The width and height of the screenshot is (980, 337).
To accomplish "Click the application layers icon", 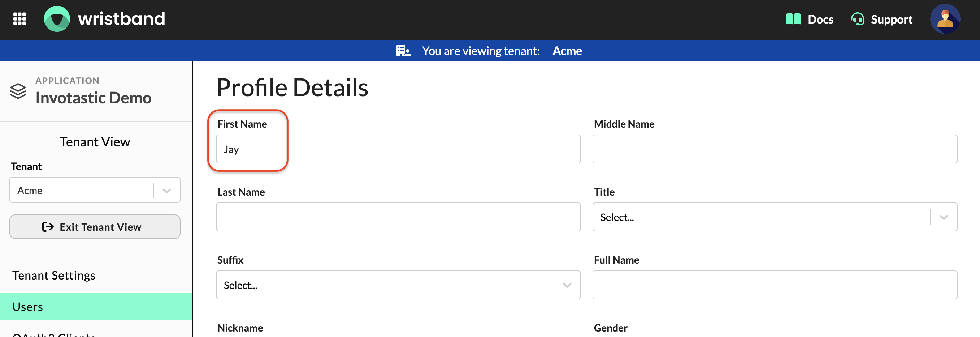I will coord(18,91).
